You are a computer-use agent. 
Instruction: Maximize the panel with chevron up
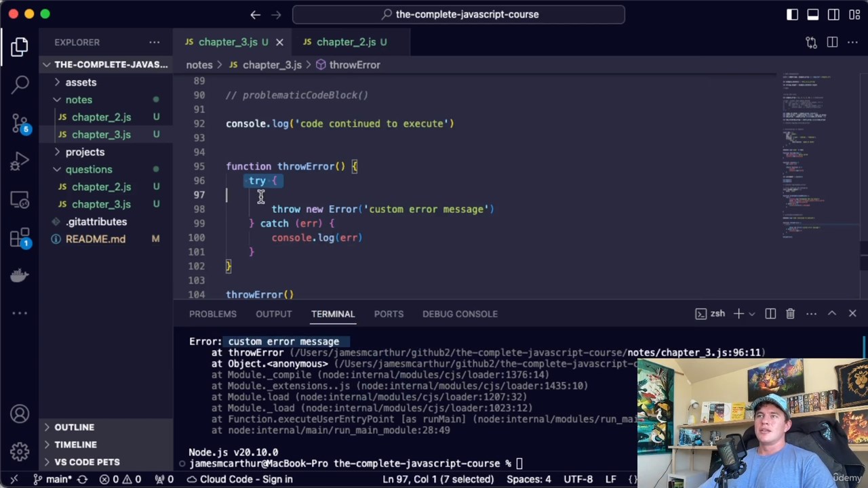(x=832, y=314)
